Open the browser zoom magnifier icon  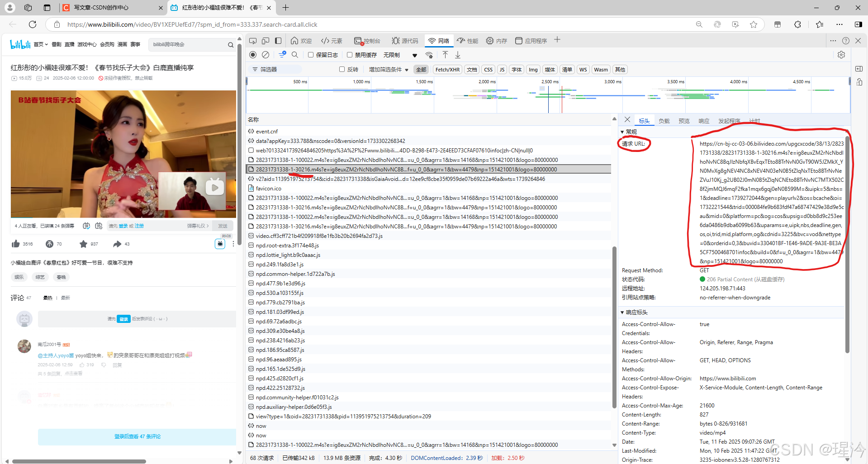click(x=699, y=24)
